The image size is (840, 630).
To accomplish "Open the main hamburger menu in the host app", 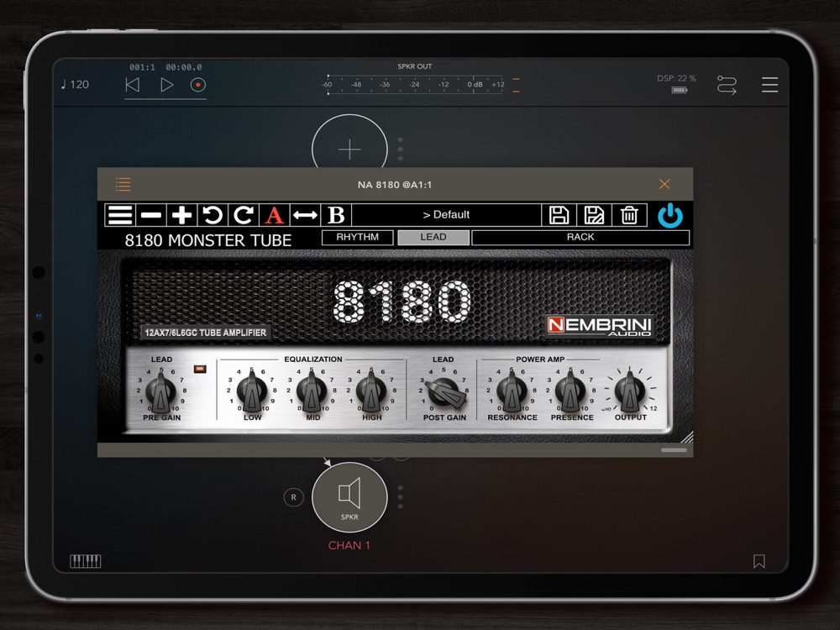I will pos(769,85).
